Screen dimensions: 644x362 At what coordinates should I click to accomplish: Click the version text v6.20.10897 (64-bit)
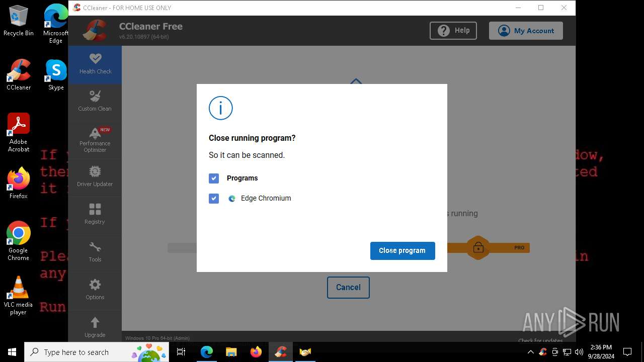pos(144,37)
